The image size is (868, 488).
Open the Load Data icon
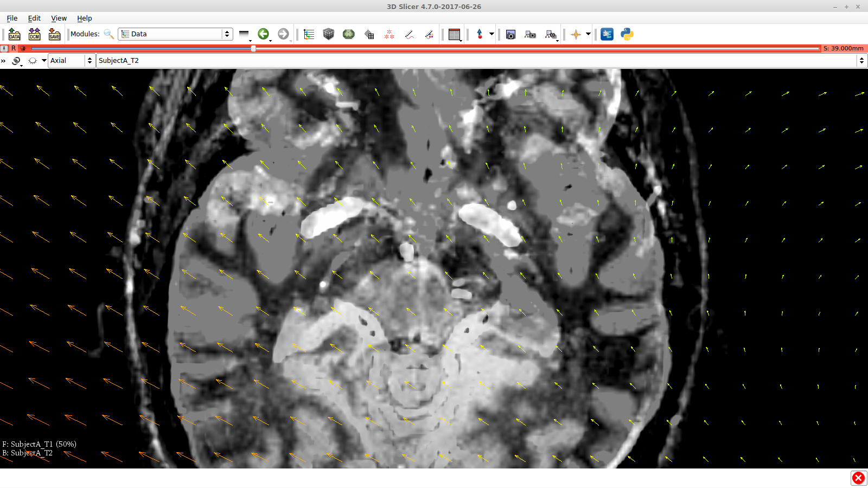click(x=15, y=34)
